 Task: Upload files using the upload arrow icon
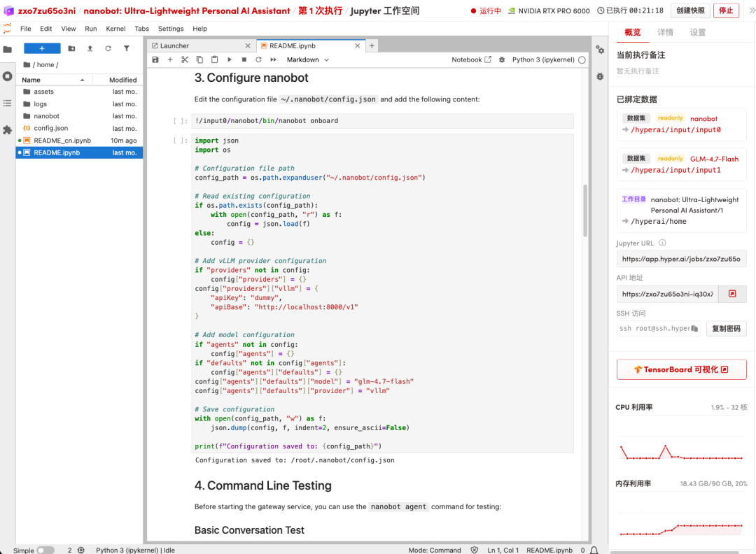(90, 48)
